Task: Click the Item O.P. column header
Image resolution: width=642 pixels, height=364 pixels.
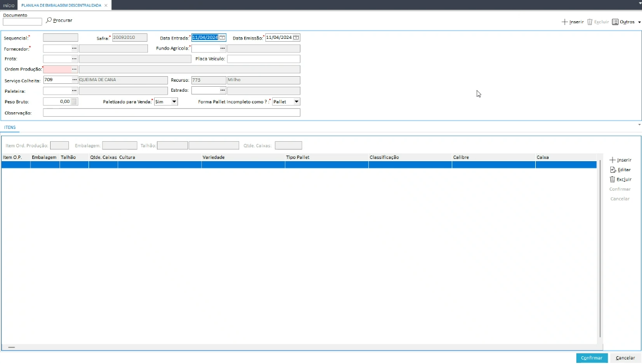Action: 16,157
